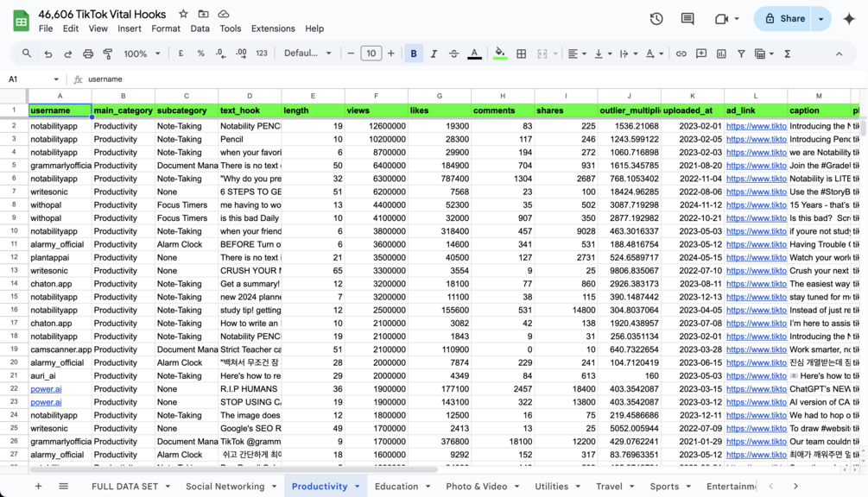Click the font size field
This screenshot has width=868, height=497.
point(371,53)
